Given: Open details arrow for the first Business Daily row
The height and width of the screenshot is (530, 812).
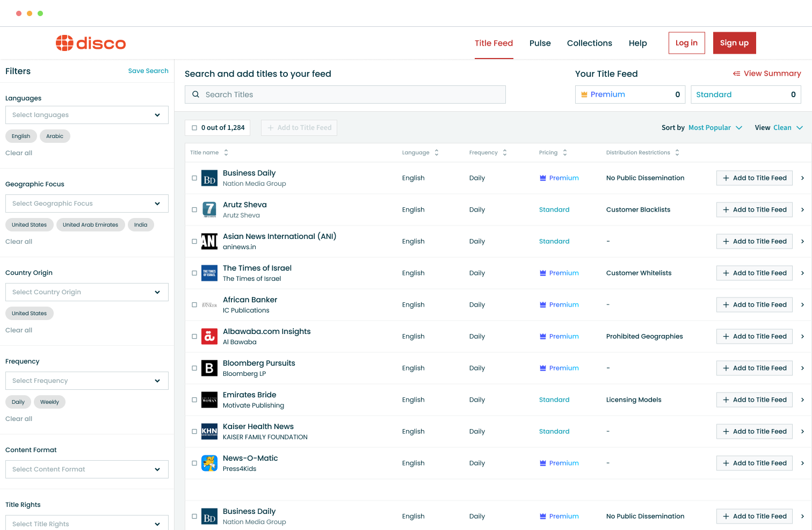Looking at the screenshot, I should 803,178.
